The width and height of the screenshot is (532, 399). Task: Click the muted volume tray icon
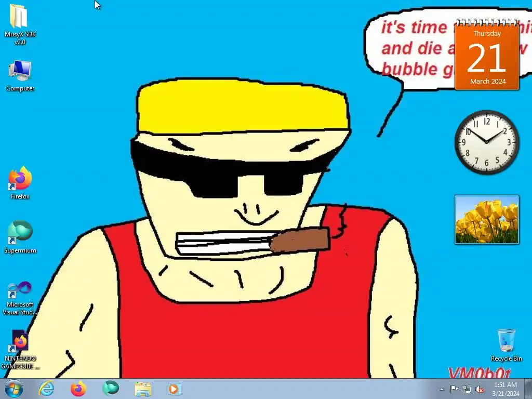[x=480, y=389]
